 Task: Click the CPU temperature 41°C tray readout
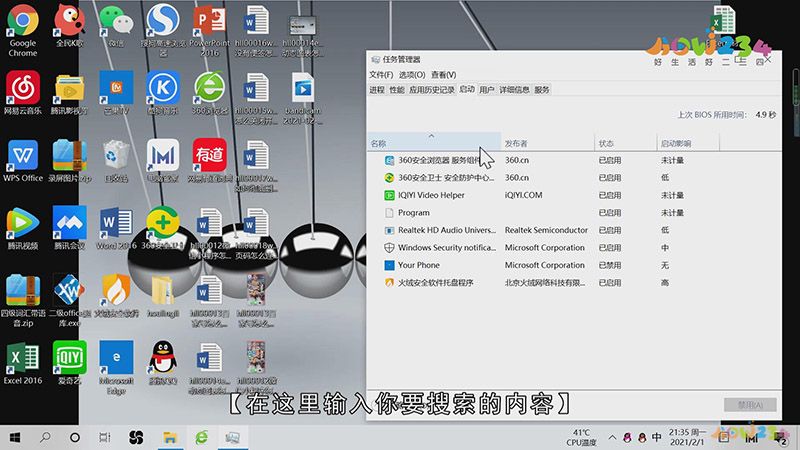click(581, 437)
